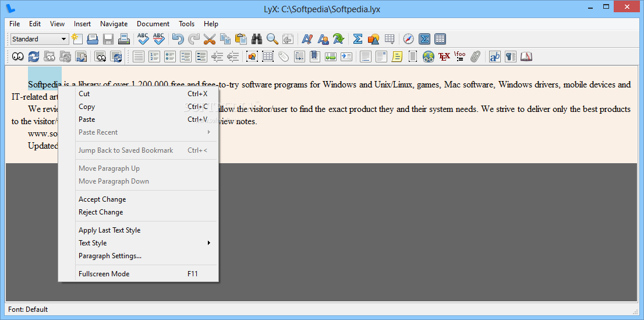Insert yellow note icon
This screenshot has width=644, height=320.
click(397, 57)
